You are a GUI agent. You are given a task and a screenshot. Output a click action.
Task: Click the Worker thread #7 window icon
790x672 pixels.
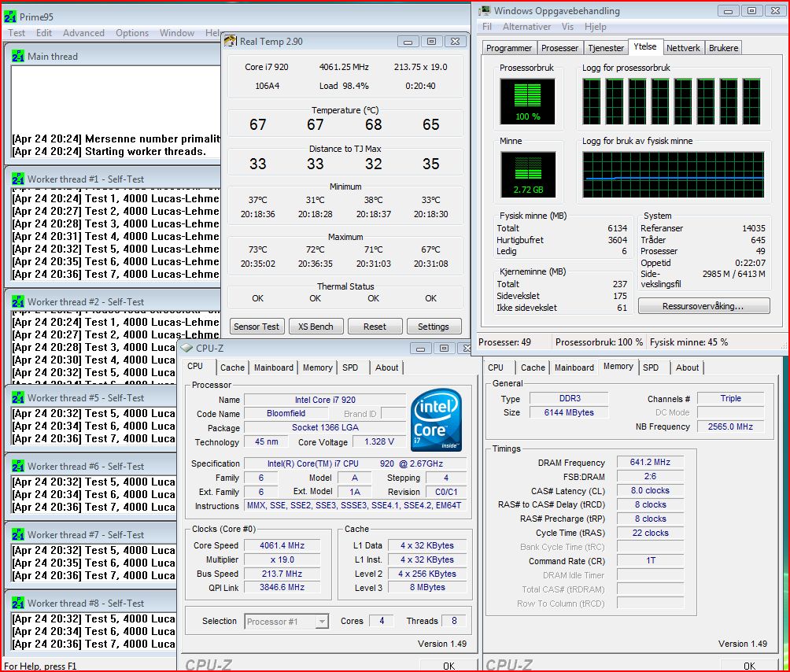17,535
